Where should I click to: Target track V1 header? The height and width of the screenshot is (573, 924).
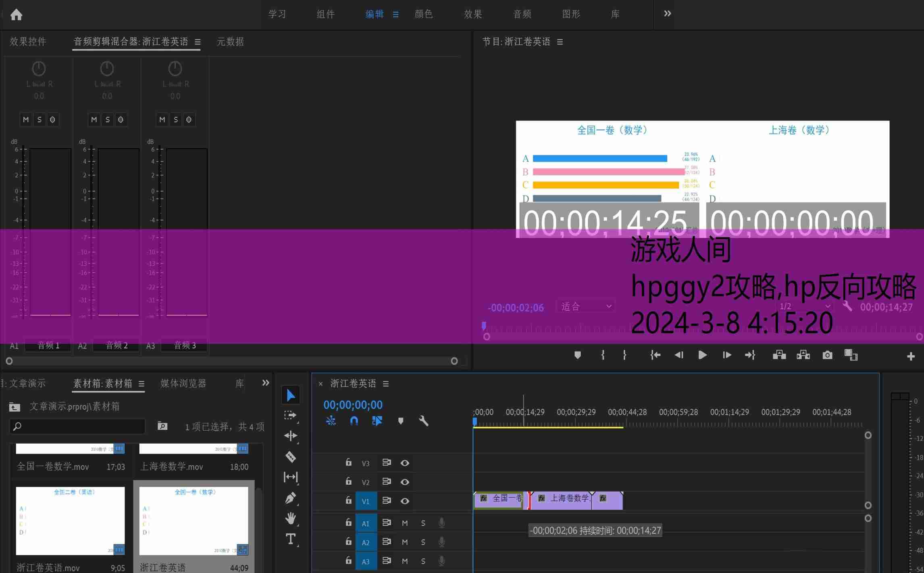coord(366,501)
